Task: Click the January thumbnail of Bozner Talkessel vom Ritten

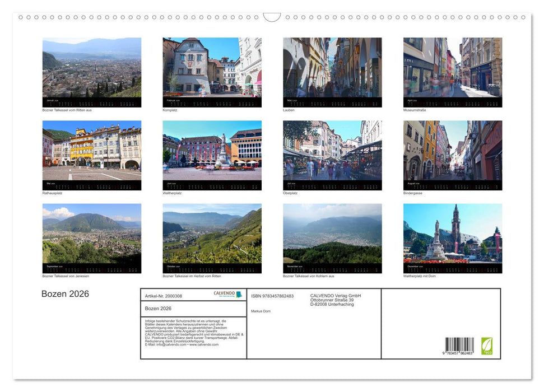Action: [x=91, y=72]
